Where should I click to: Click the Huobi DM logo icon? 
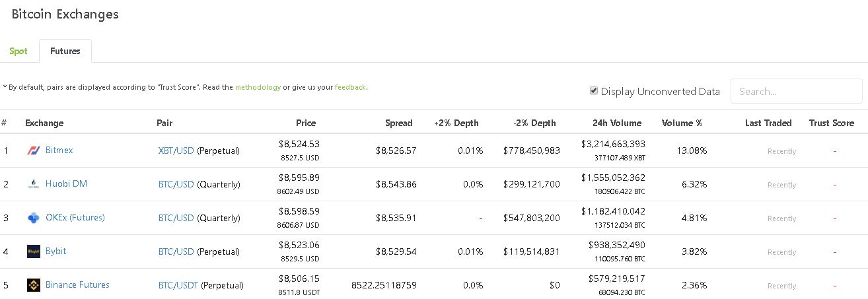pyautogui.click(x=33, y=184)
